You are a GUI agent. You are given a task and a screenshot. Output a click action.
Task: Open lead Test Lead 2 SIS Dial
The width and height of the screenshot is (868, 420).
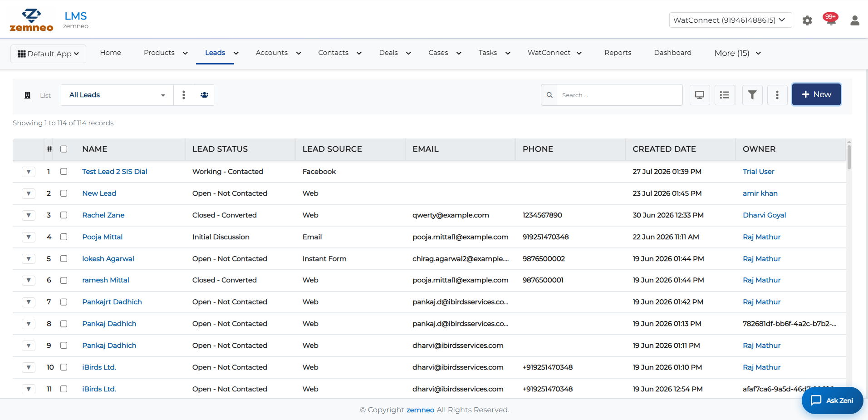click(x=114, y=172)
